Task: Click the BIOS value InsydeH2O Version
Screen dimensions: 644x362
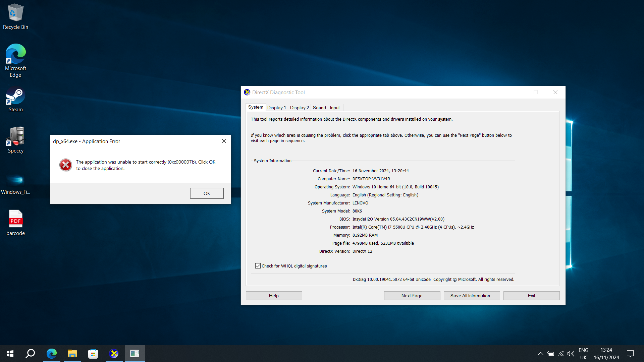Action: point(398,219)
